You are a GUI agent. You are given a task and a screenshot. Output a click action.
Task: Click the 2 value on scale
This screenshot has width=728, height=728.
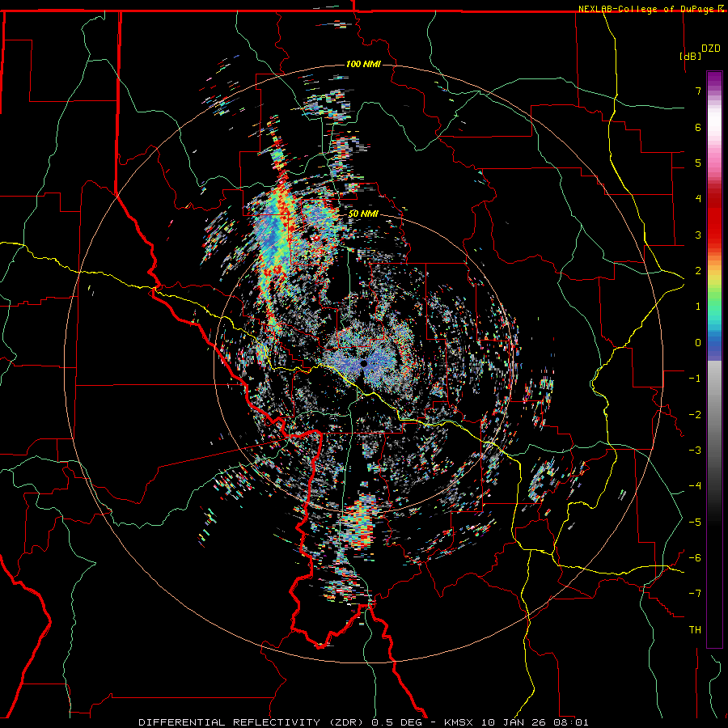coord(698,271)
